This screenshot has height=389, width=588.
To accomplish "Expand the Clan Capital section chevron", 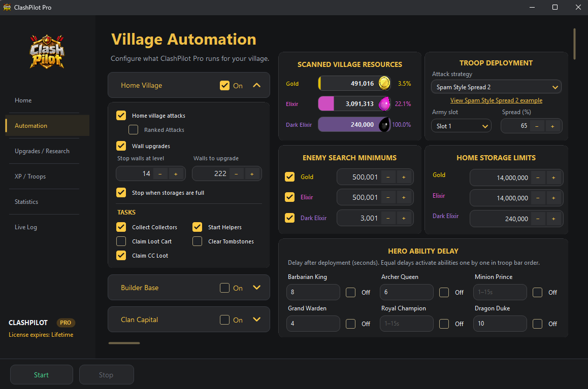I will coord(257,320).
